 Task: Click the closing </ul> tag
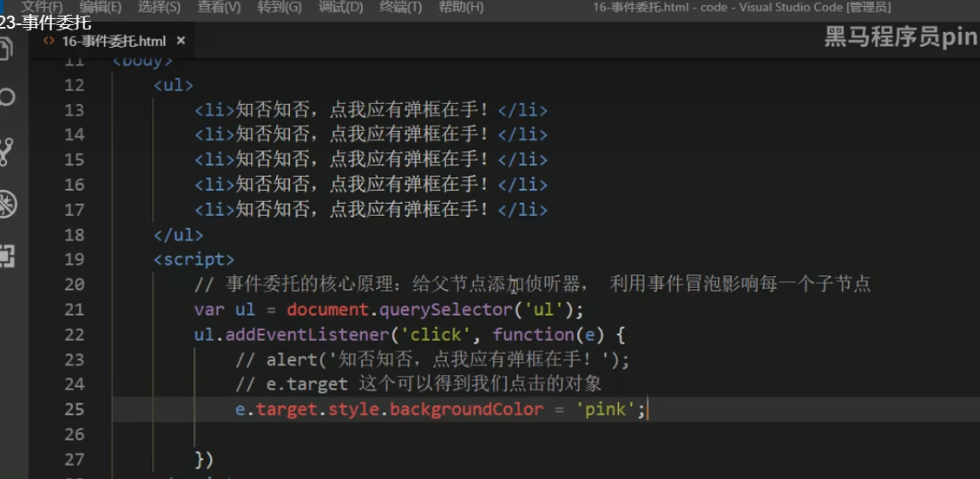tap(178, 235)
